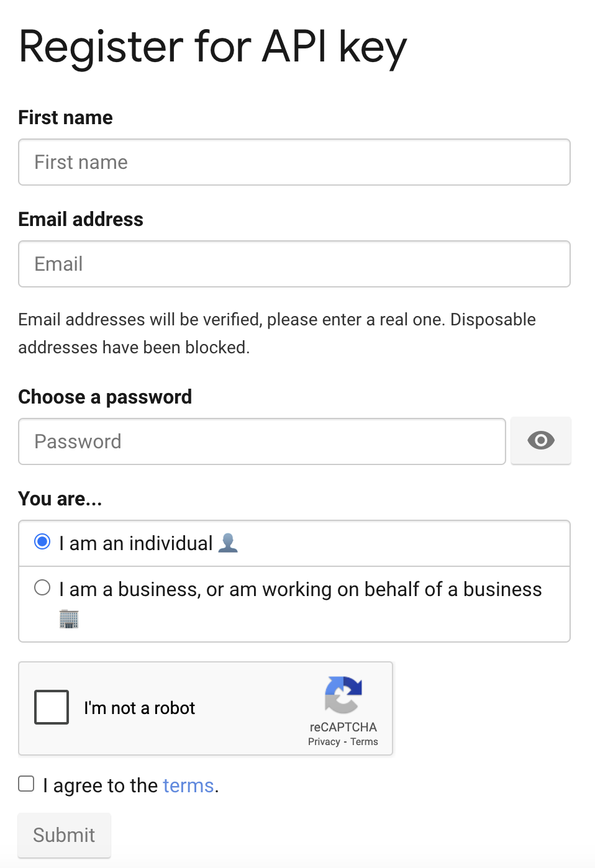Open reCAPTCHA Privacy link
Viewport: 595px width, 868px height.
[x=324, y=742]
